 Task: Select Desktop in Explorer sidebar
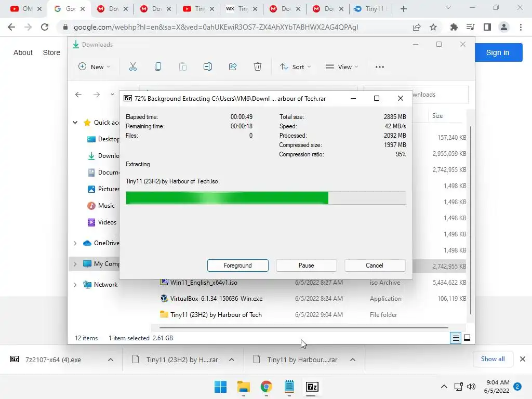pos(103,139)
